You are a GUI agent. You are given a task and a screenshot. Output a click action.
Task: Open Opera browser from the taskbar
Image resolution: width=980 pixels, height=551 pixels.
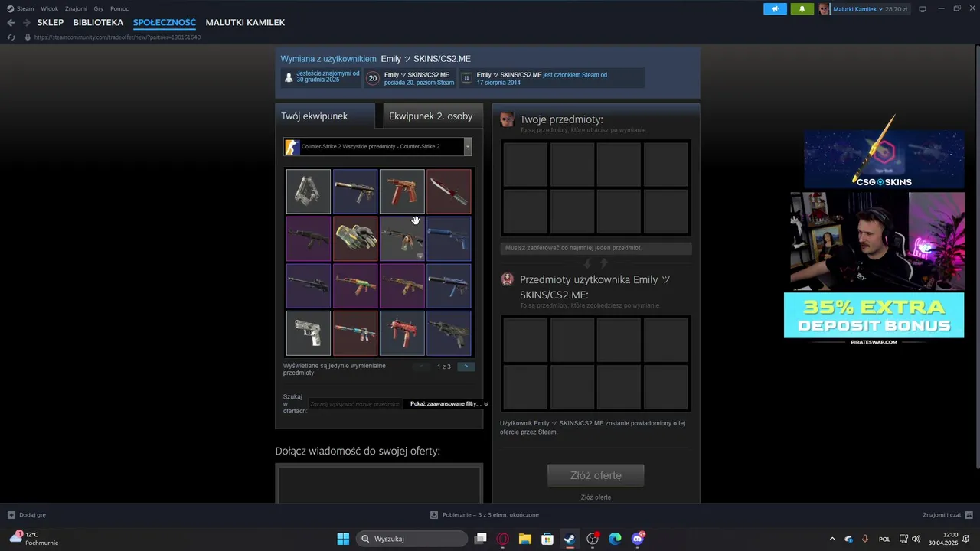pyautogui.click(x=503, y=539)
